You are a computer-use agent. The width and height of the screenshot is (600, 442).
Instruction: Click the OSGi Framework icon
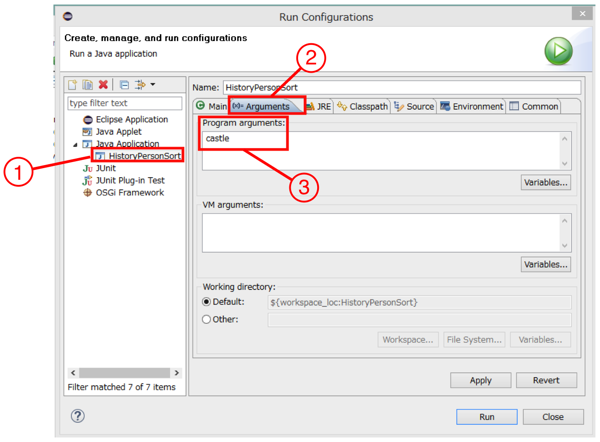(88, 192)
